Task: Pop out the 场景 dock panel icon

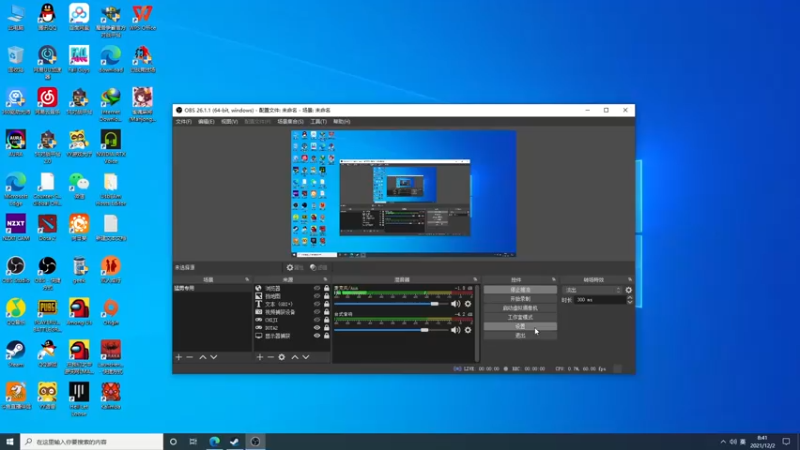Action: [247, 280]
